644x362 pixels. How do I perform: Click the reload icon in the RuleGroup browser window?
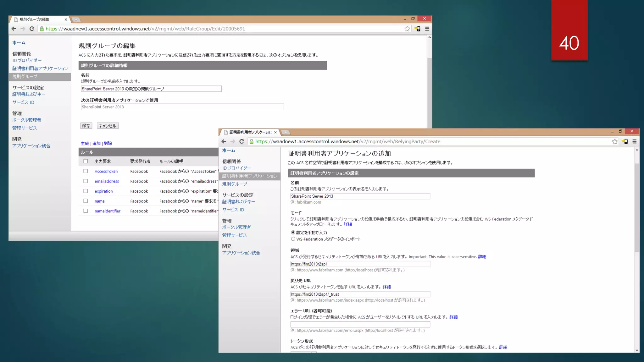pyautogui.click(x=32, y=29)
